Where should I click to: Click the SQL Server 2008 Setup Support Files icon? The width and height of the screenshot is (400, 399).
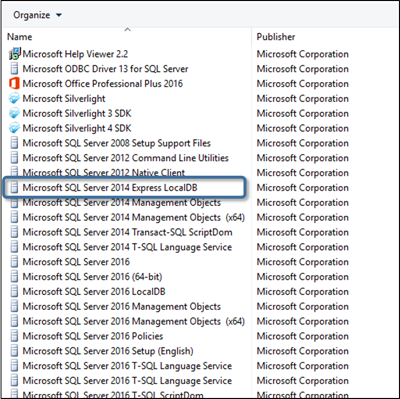click(14, 143)
